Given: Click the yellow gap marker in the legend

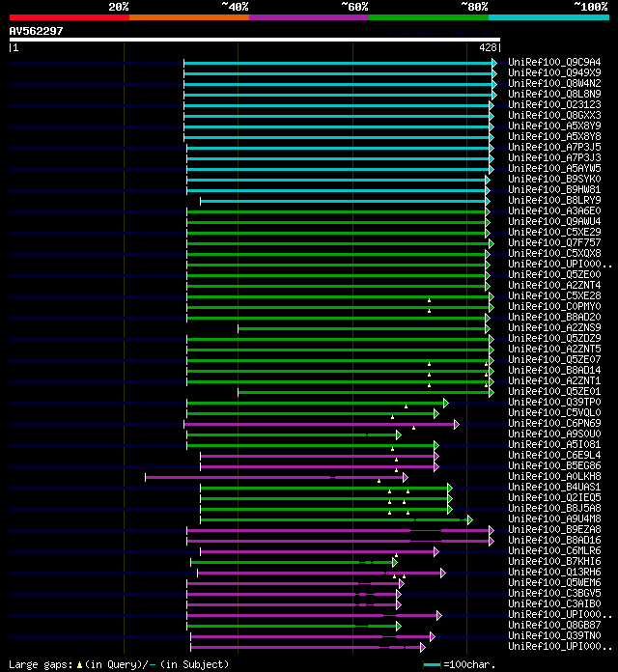Looking at the screenshot, I should (x=79, y=665).
